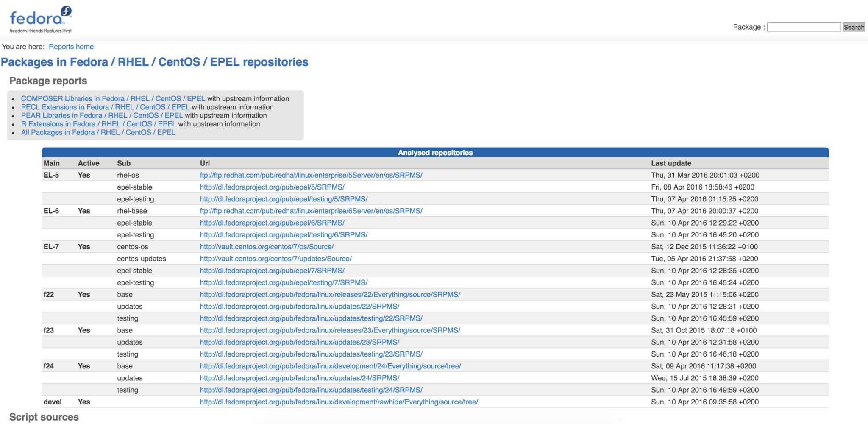Image resolution: width=868 pixels, height=424 pixels.
Task: Click date Sat, 31 Oct 2015 18:07:18
Action: pyautogui.click(x=704, y=330)
